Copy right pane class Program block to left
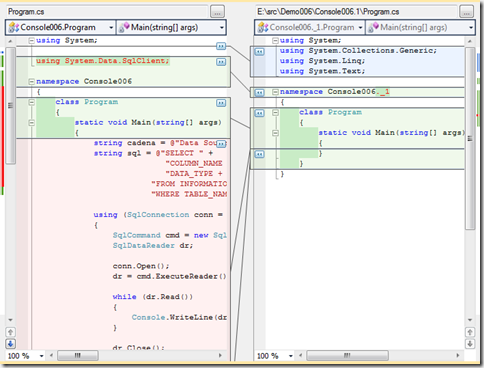The image size is (484, 368). point(260,113)
